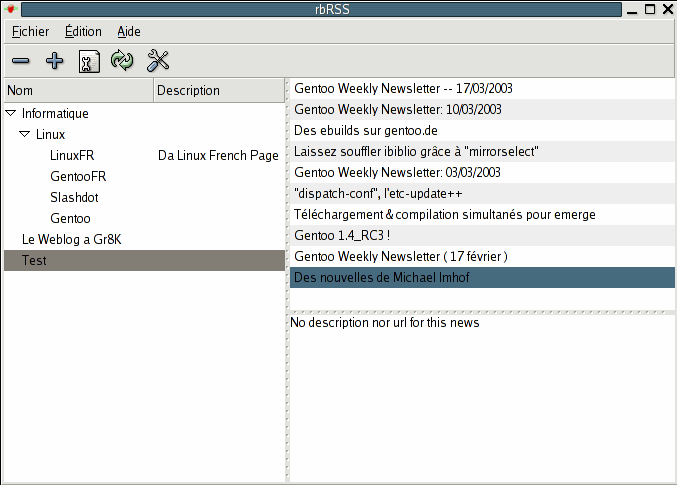677x485 pixels.
Task: Open the Aide menu
Action: click(x=129, y=32)
